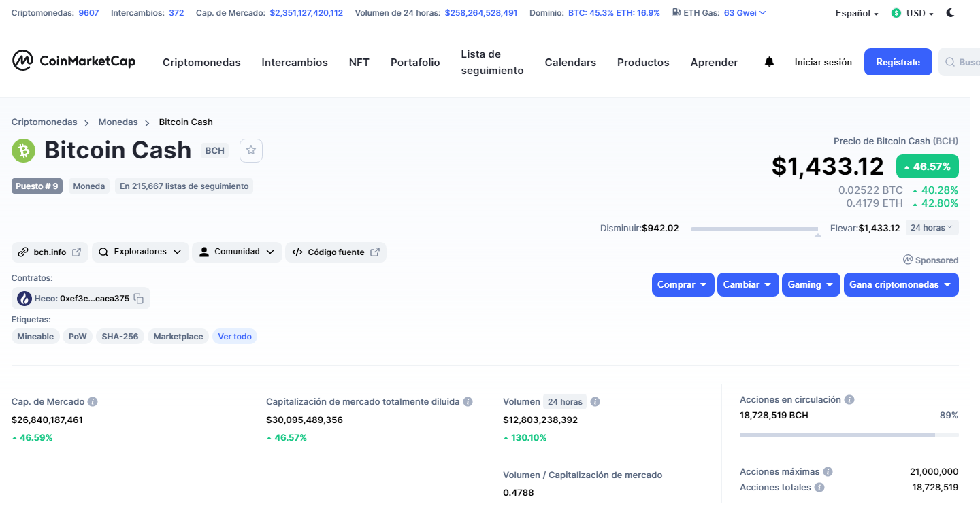Open the Intercambios nav menu
The width and height of the screenshot is (980, 523).
pos(295,62)
